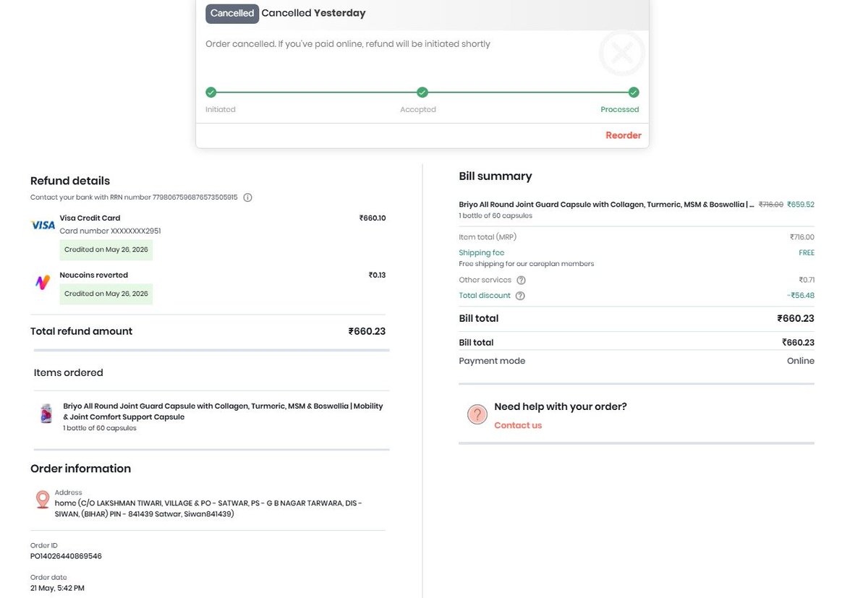
Task: Click the question mark help icon
Action: tap(477, 414)
